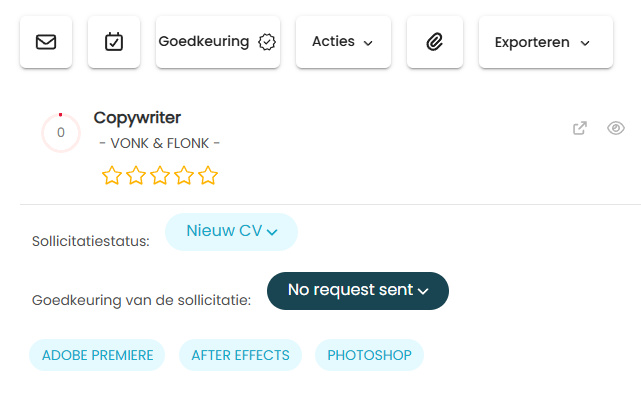Give five star rating
This screenshot has height=404, width=641.
(x=208, y=175)
